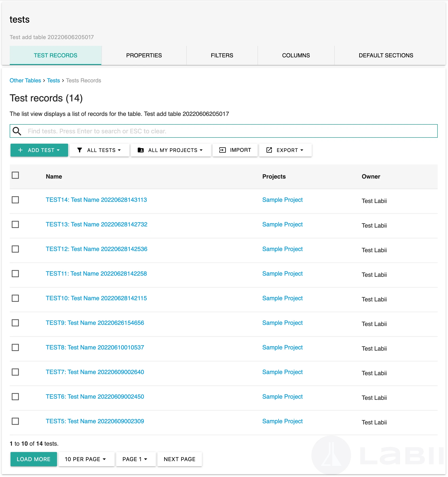448x477 pixels.
Task: Open the 10 Per Page dropdown
Action: coord(86,459)
